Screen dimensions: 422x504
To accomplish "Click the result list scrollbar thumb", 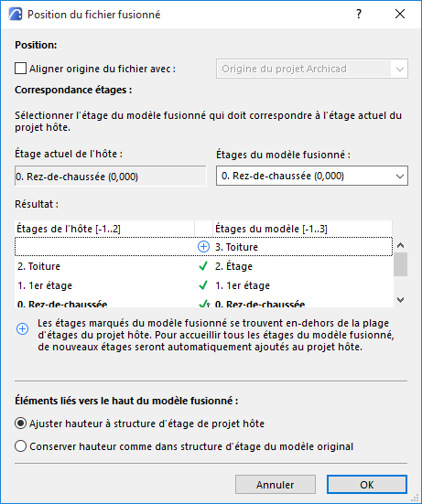I will [400, 264].
